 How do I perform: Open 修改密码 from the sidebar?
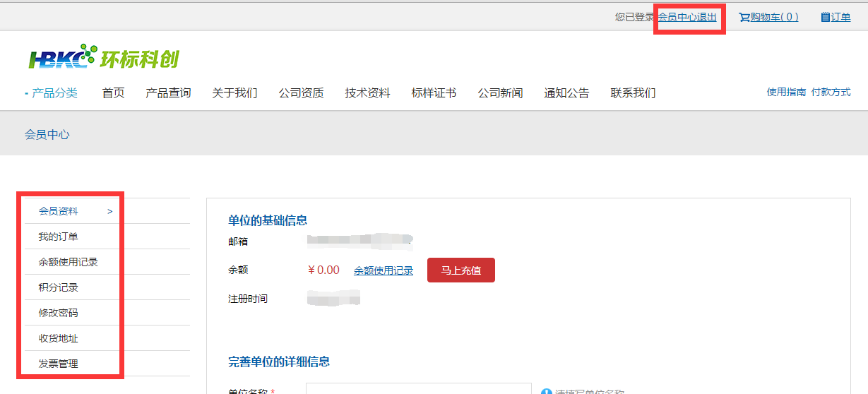[59, 313]
